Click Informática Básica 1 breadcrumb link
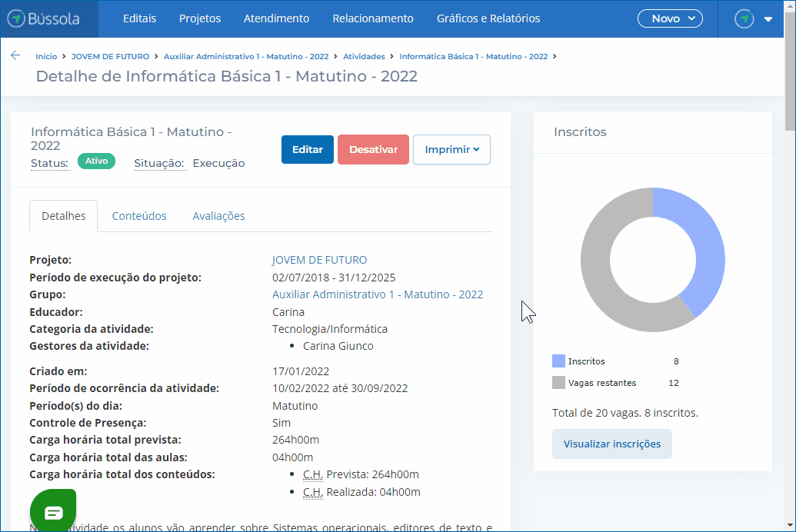796x532 pixels. pyautogui.click(x=474, y=56)
